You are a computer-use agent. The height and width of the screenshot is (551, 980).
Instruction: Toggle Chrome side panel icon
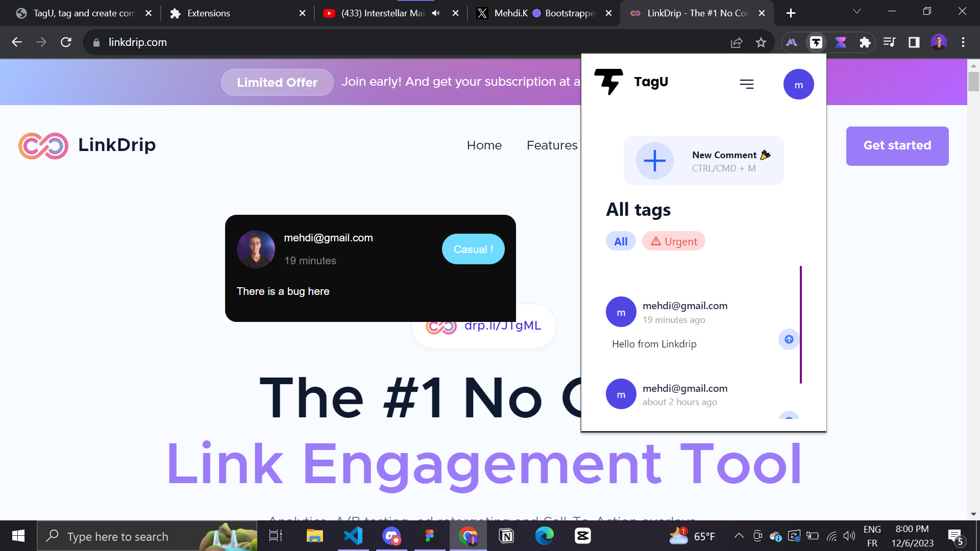914,42
